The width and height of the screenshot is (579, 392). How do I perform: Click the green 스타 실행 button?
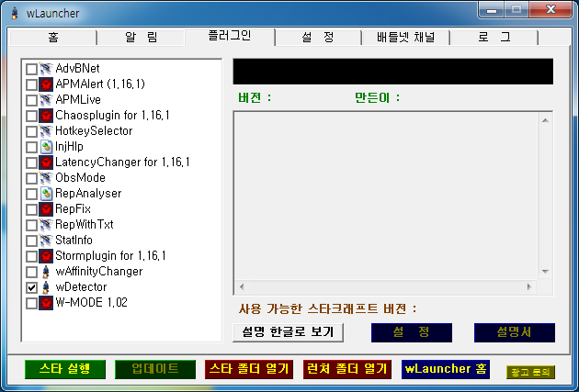pos(65,369)
